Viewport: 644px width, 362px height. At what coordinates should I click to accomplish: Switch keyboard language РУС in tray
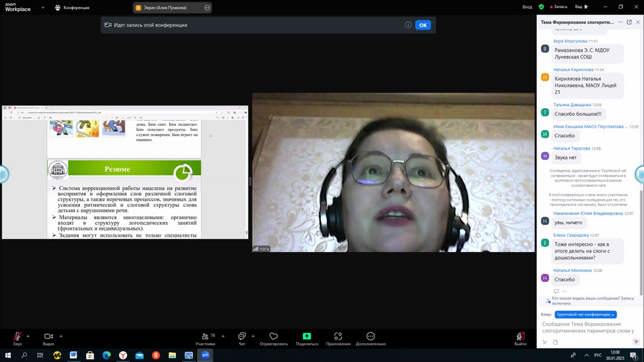click(597, 355)
